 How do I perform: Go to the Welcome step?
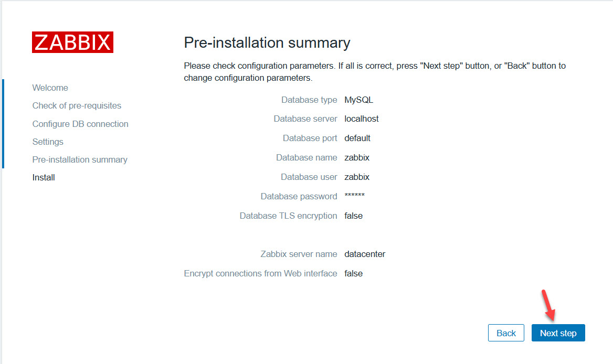pyautogui.click(x=50, y=88)
